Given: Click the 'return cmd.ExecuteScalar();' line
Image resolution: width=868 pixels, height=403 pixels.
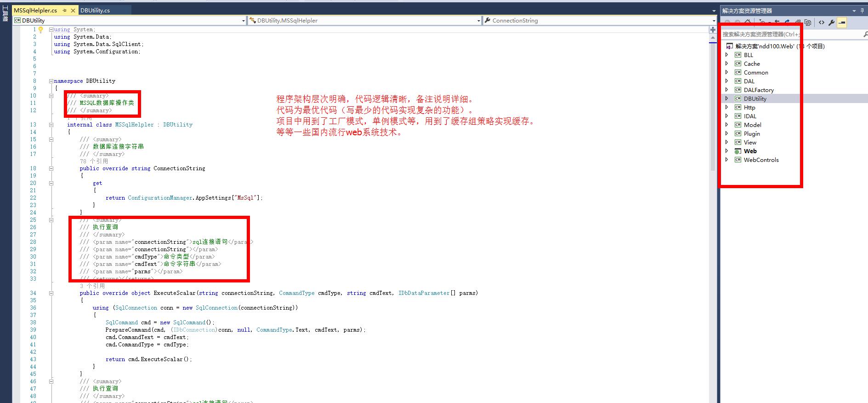Looking at the screenshot, I should point(149,359).
